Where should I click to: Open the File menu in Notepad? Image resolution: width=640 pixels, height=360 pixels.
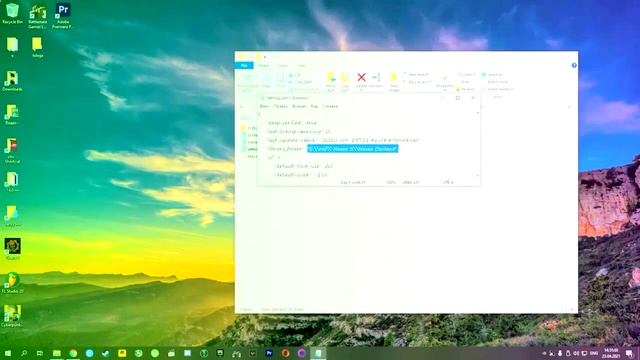coord(264,106)
